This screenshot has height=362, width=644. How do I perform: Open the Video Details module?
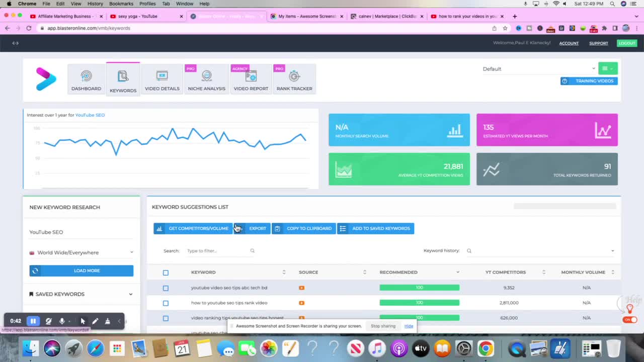(162, 79)
